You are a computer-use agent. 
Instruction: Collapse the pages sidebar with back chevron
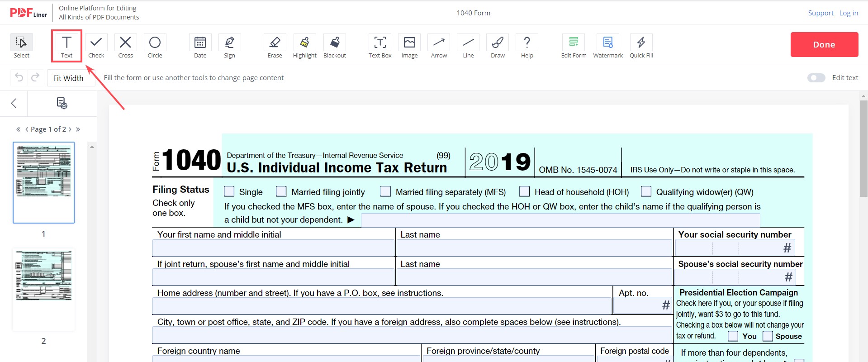[x=14, y=103]
